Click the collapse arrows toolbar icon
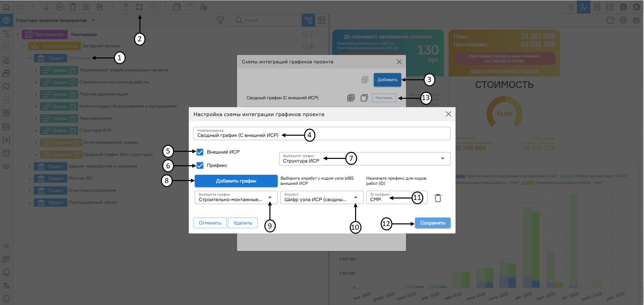This screenshot has width=644, height=305. [x=139, y=7]
